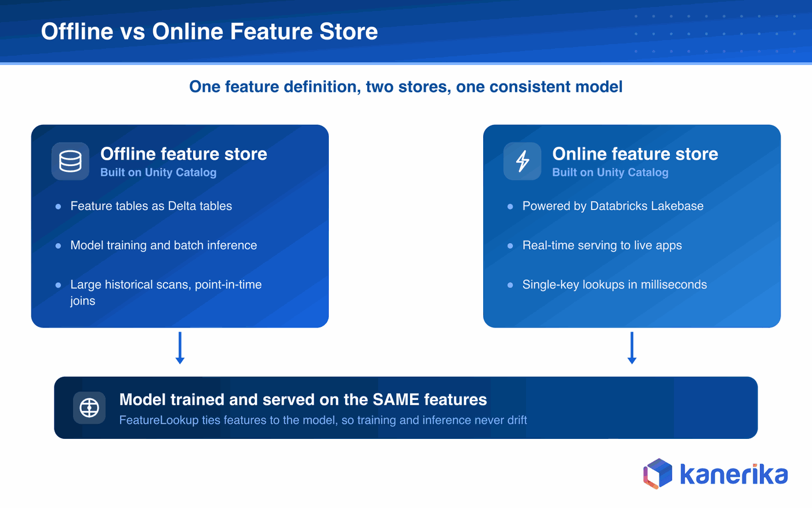
Task: Select 'Powered by Databricks Lakebase' bullet
Action: click(613, 206)
